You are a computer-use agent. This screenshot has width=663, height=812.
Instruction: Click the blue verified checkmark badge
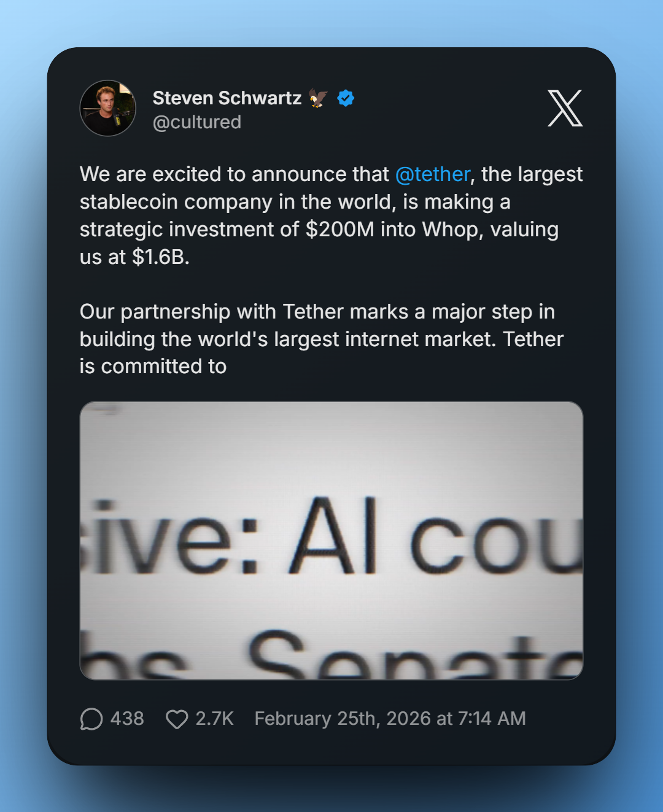tap(346, 98)
